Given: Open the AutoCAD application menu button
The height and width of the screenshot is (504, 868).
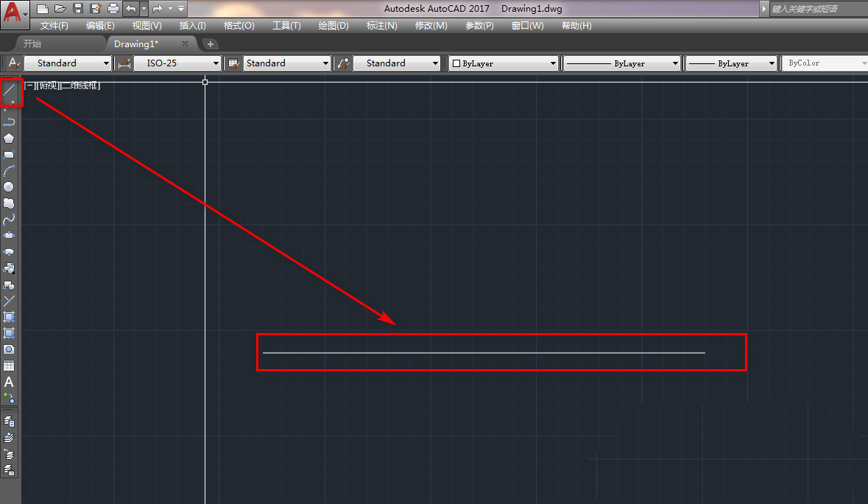Looking at the screenshot, I should 15,14.
